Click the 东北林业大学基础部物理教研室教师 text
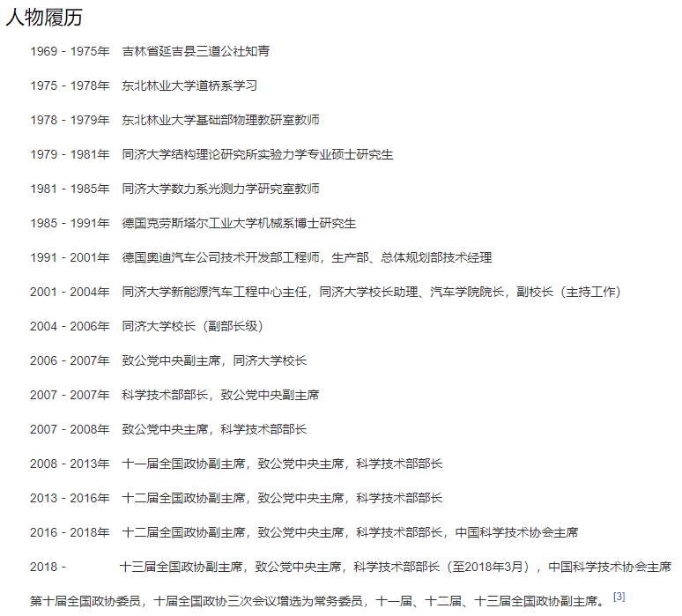 pyautogui.click(x=220, y=120)
